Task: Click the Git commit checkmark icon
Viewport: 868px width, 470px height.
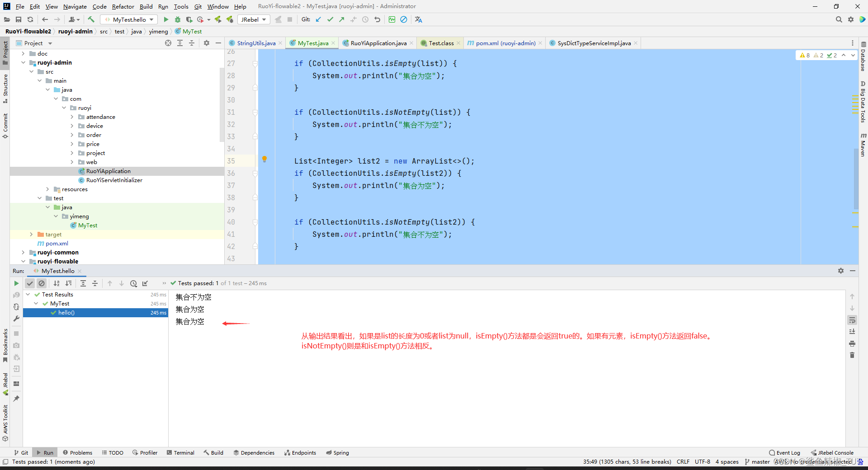Action: (330, 19)
